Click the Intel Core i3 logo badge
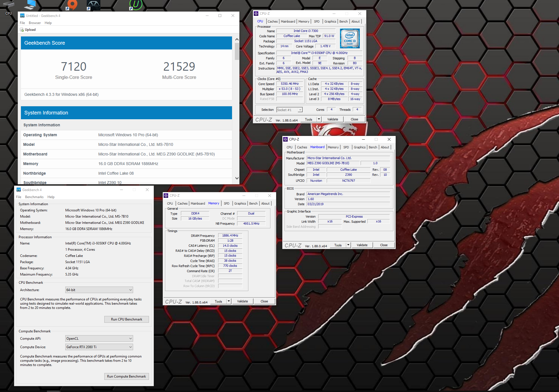 pyautogui.click(x=350, y=38)
